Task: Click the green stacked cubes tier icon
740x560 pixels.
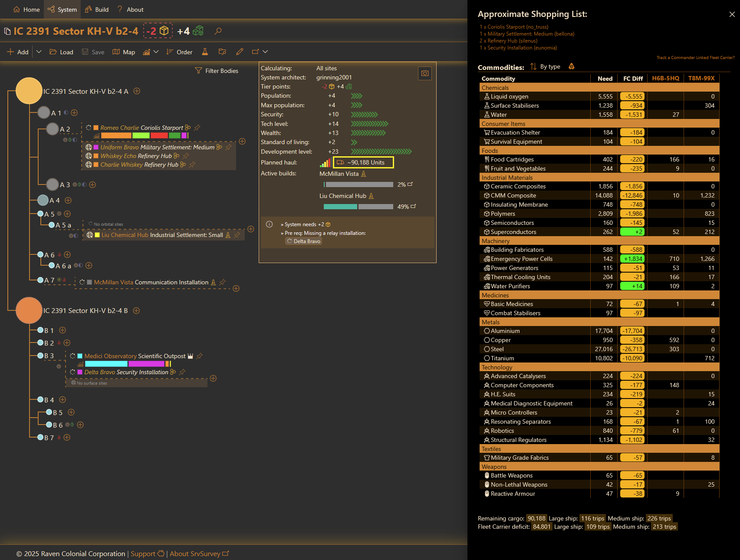Action: (198, 31)
